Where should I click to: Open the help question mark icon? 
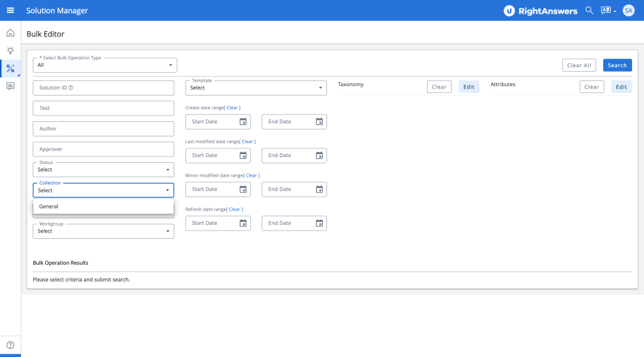tap(10, 345)
